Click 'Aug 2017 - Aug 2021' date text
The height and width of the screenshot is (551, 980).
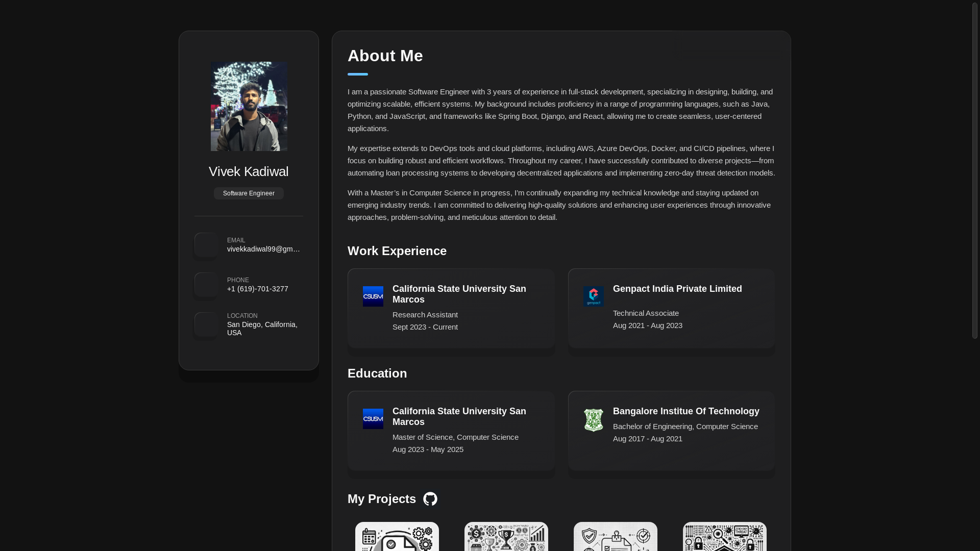pyautogui.click(x=648, y=439)
